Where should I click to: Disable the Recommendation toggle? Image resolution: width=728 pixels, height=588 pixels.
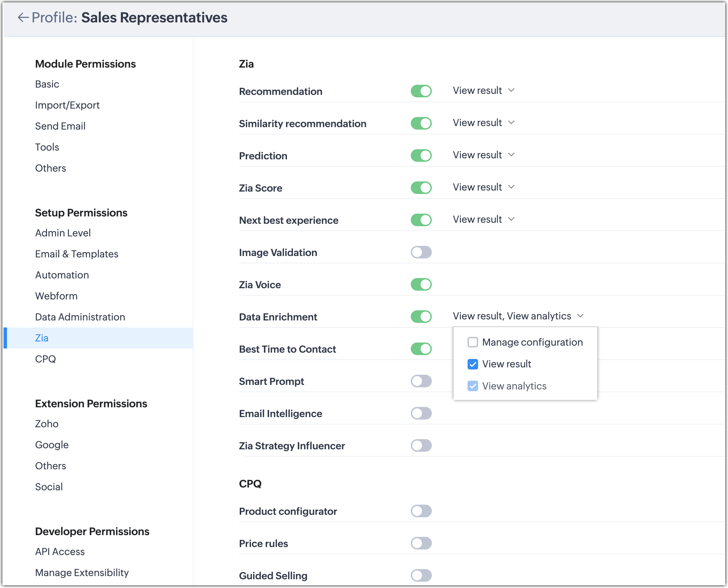coord(421,91)
